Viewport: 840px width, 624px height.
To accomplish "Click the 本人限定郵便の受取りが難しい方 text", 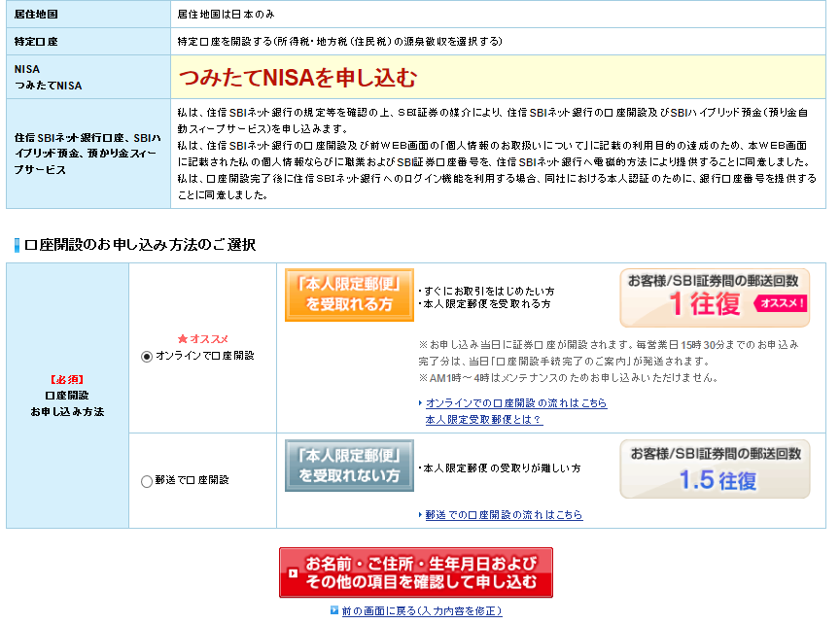I will tap(500, 468).
